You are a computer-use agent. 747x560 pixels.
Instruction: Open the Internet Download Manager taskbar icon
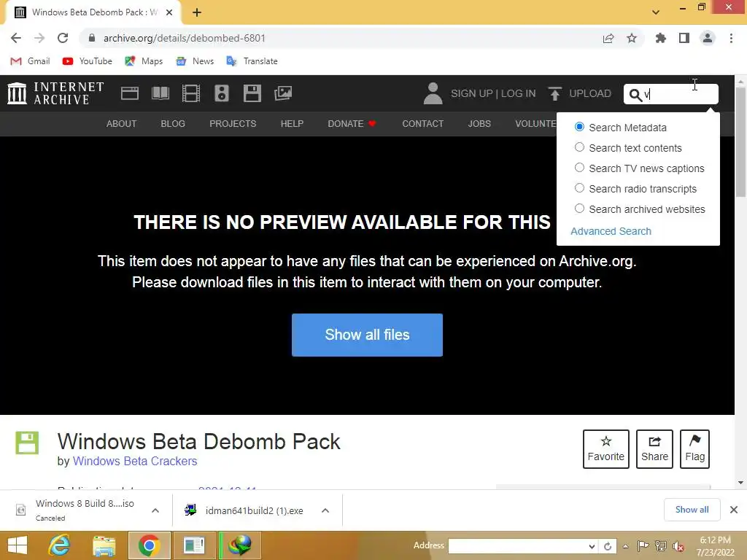tap(240, 545)
